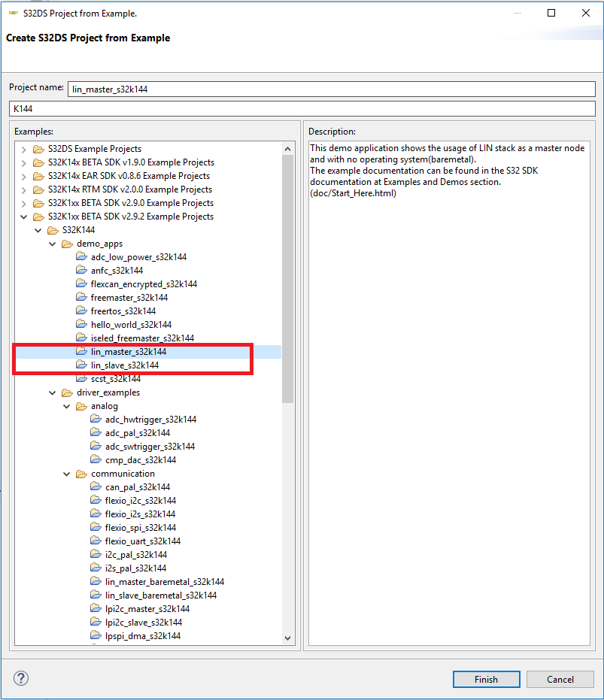This screenshot has height=700, width=604.
Task: Select flexio_spi_s32k144 folder icon
Action: tap(96, 527)
